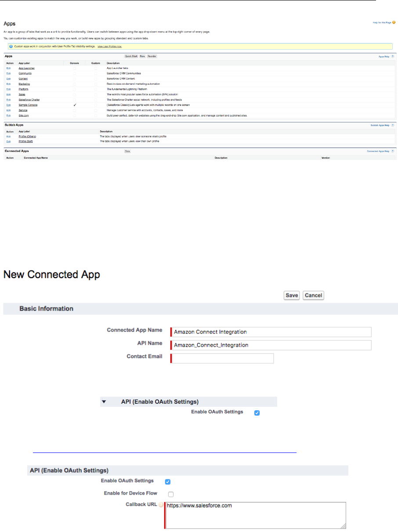The height and width of the screenshot is (532, 398).
Task: Save the new connected app
Action: [x=292, y=295]
